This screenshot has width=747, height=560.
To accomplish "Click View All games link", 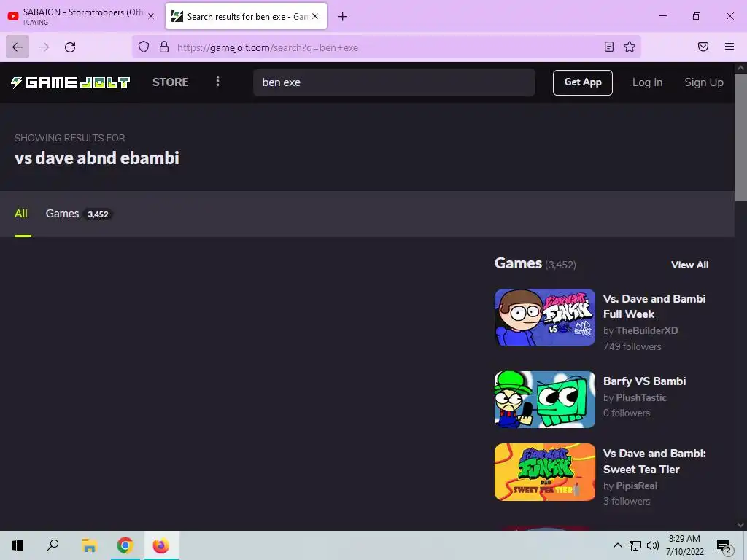I will pos(690,265).
